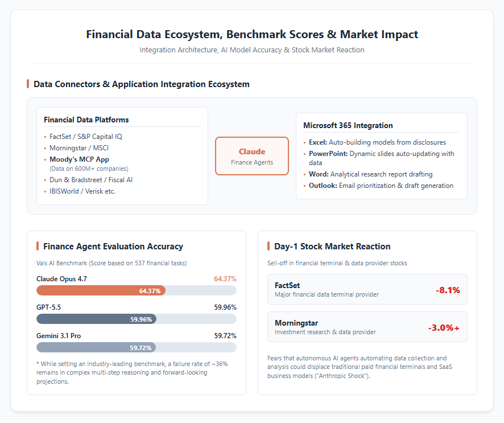The image size is (504, 423).
Task: Open the Morningstar stock reaction card
Action: (367, 327)
